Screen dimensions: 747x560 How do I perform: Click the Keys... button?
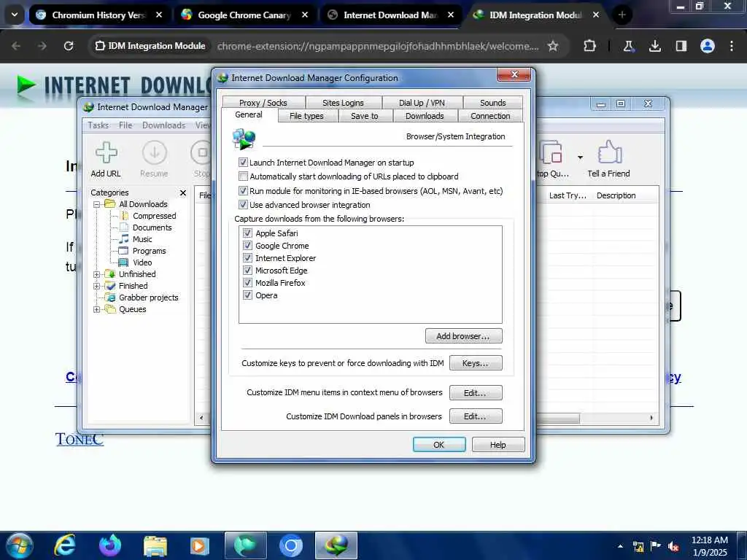click(476, 363)
